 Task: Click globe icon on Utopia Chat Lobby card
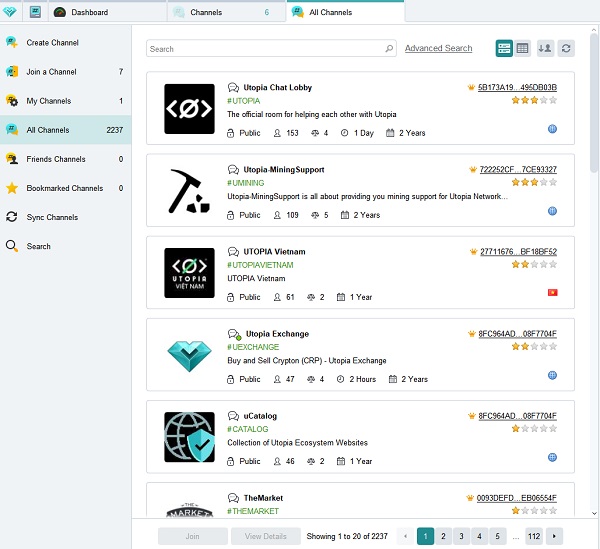coord(552,129)
